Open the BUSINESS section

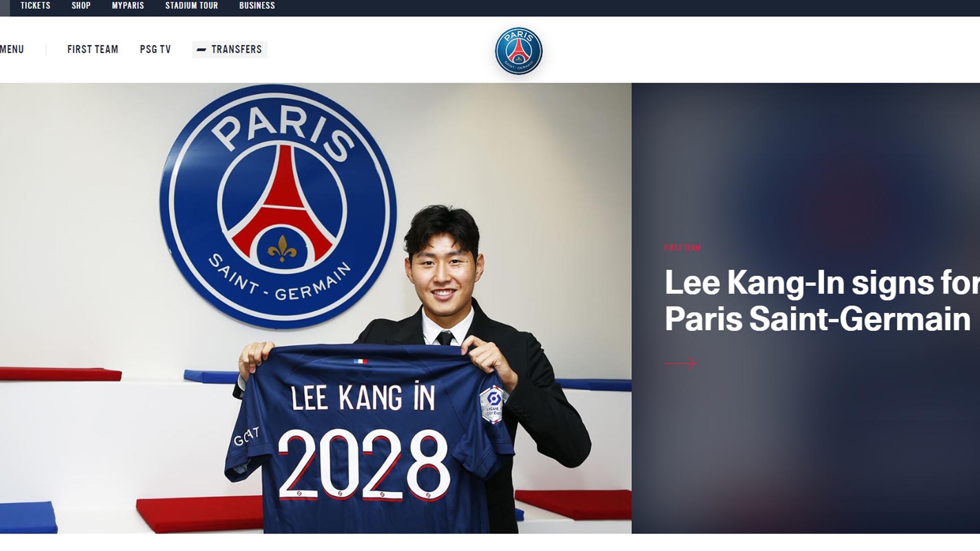click(x=257, y=6)
